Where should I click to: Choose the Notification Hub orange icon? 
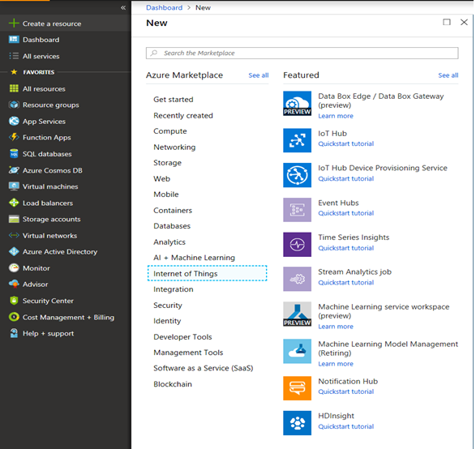297,388
